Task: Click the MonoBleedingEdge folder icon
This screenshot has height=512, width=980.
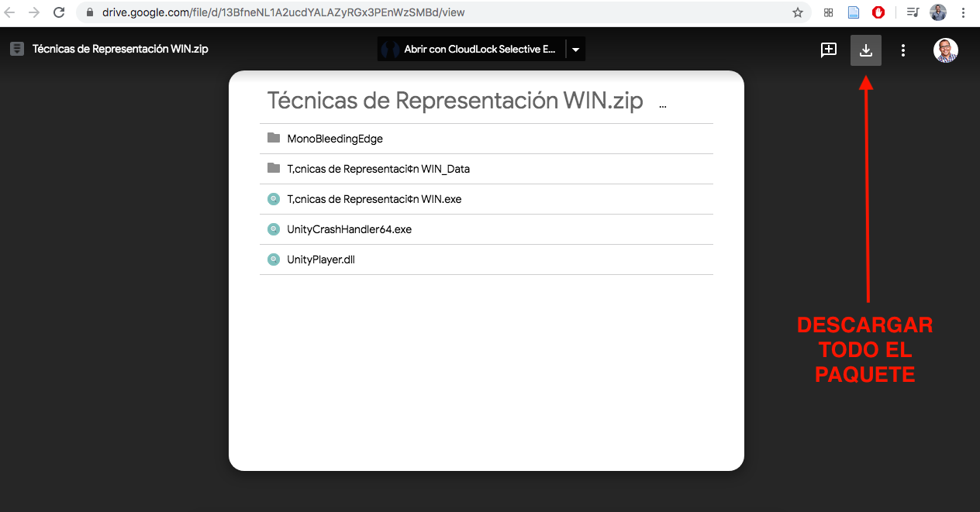Action: pyautogui.click(x=274, y=138)
